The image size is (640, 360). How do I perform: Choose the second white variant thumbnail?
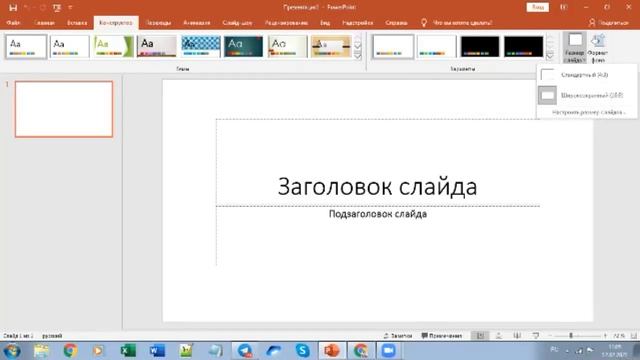436,47
